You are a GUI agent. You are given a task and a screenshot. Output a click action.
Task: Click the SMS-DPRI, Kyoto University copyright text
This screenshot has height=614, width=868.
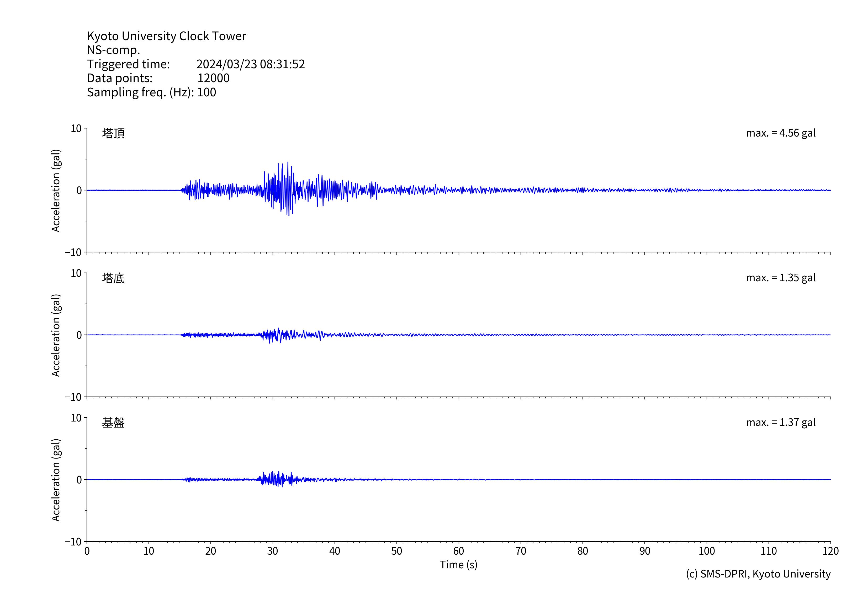click(x=758, y=574)
